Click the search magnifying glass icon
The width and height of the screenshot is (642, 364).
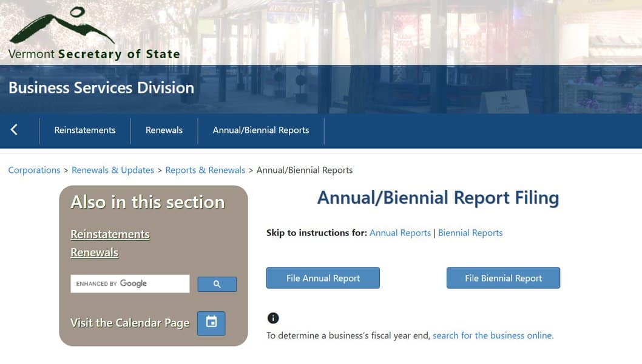point(217,283)
